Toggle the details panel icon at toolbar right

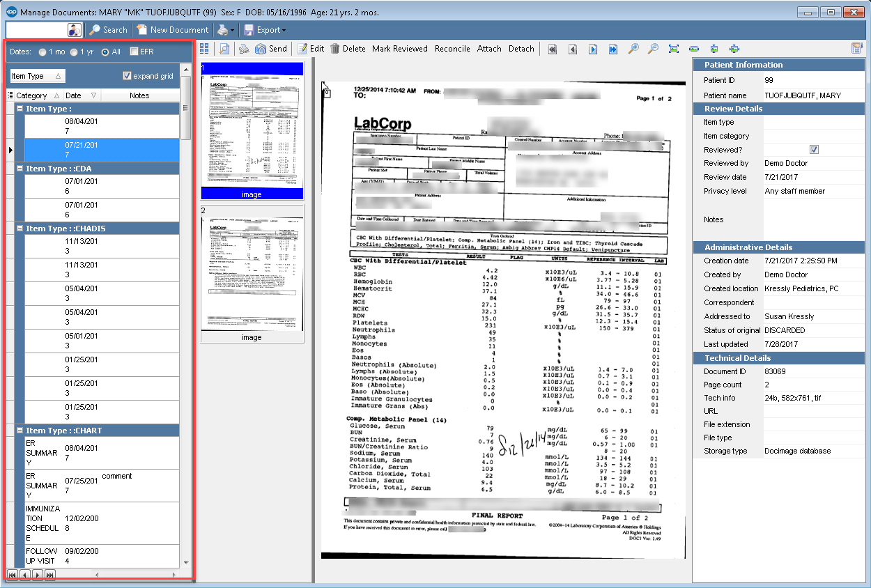tap(856, 49)
